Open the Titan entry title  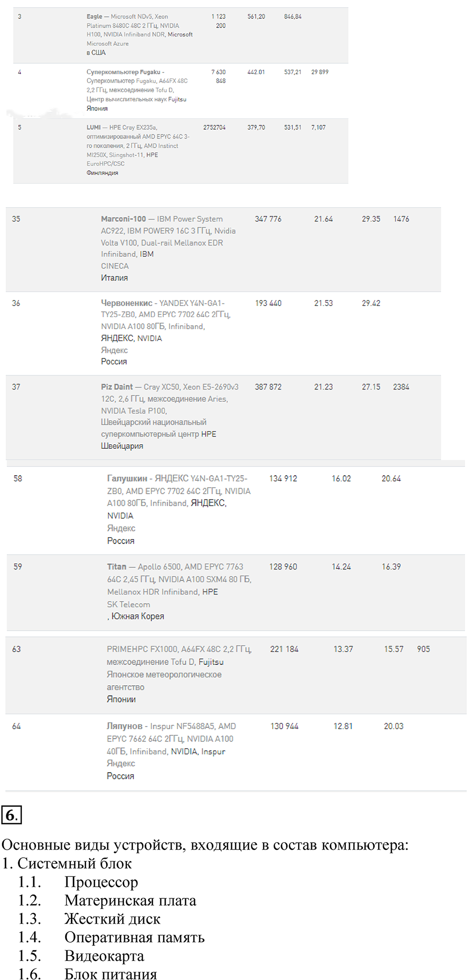[x=117, y=566]
